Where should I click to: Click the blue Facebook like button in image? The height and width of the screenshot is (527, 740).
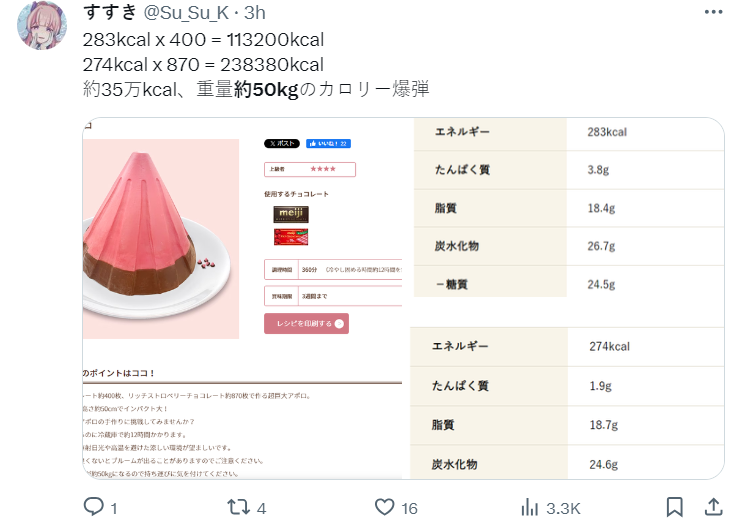pos(328,143)
